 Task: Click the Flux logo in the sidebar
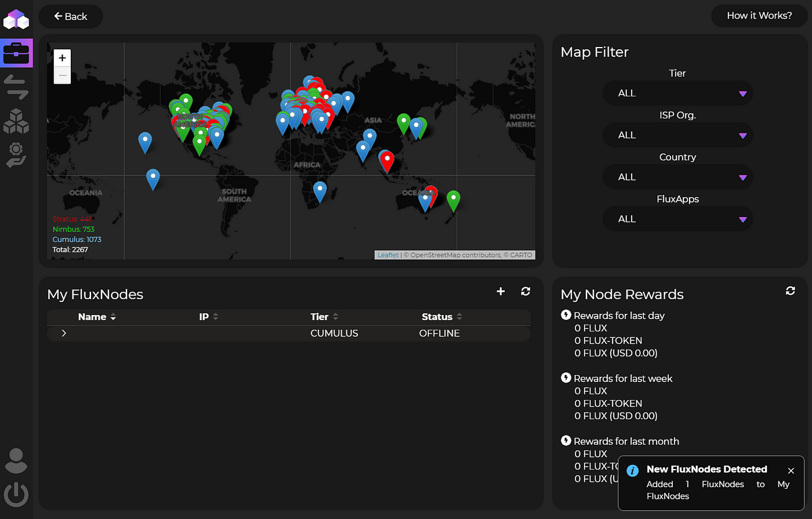pyautogui.click(x=16, y=19)
